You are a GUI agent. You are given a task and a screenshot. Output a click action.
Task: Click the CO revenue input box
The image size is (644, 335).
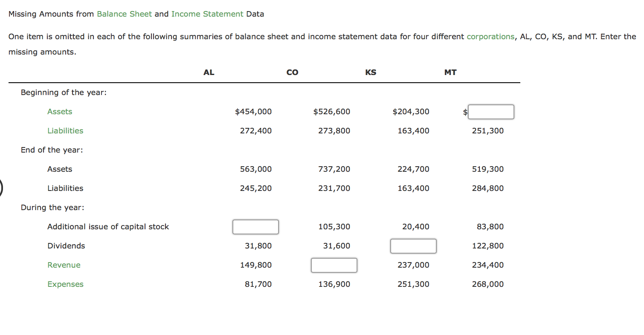[x=334, y=265]
